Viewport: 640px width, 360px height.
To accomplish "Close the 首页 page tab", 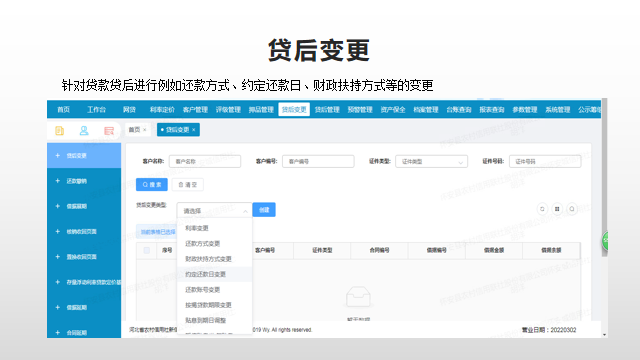I will click(144, 130).
